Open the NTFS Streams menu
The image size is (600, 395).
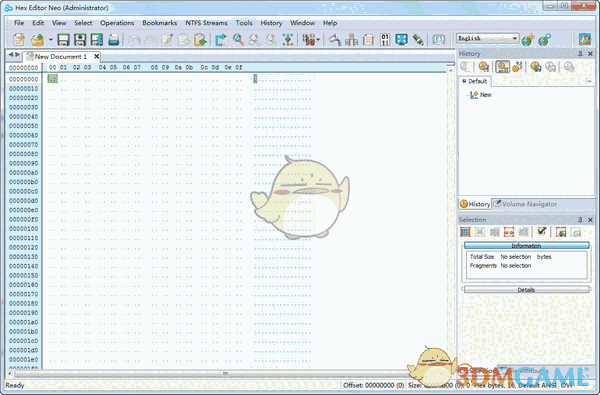(x=206, y=23)
